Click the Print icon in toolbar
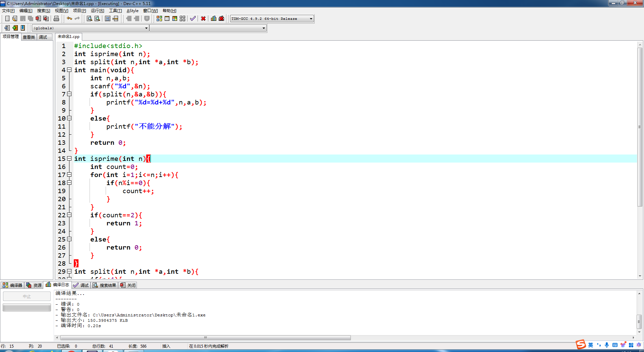Viewport: 644px width, 352px height. coord(56,18)
